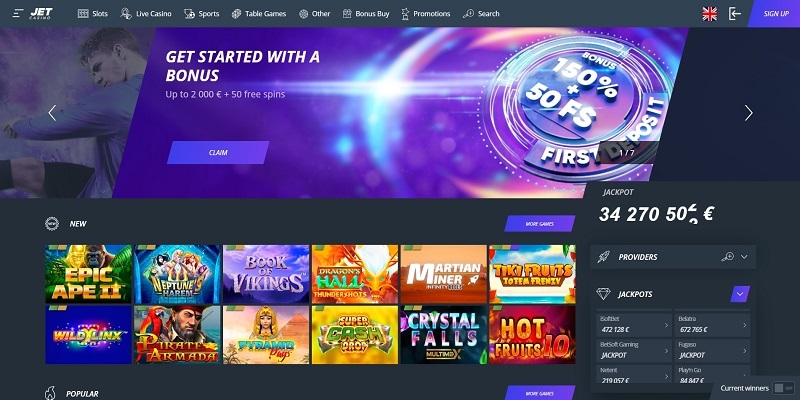Click the login door icon

[x=734, y=14]
